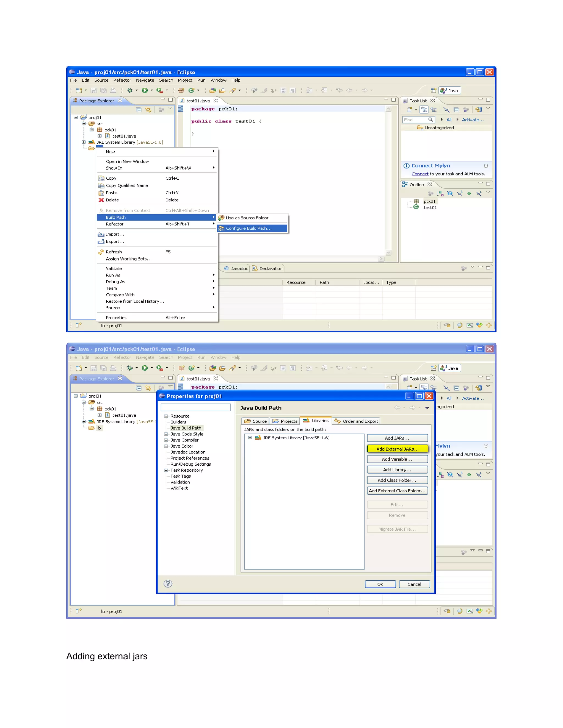563x728 pixels.
Task: Click the help question mark in Properties dialog
Action: [168, 584]
